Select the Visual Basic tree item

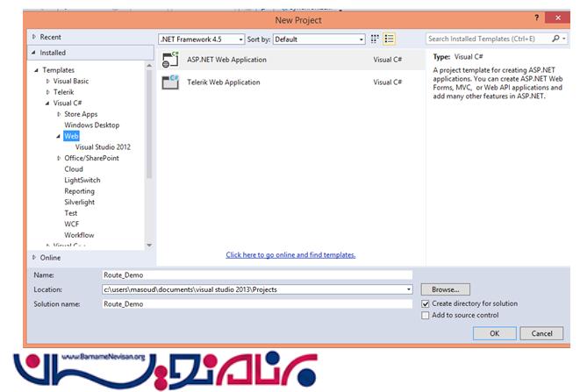pyautogui.click(x=71, y=81)
